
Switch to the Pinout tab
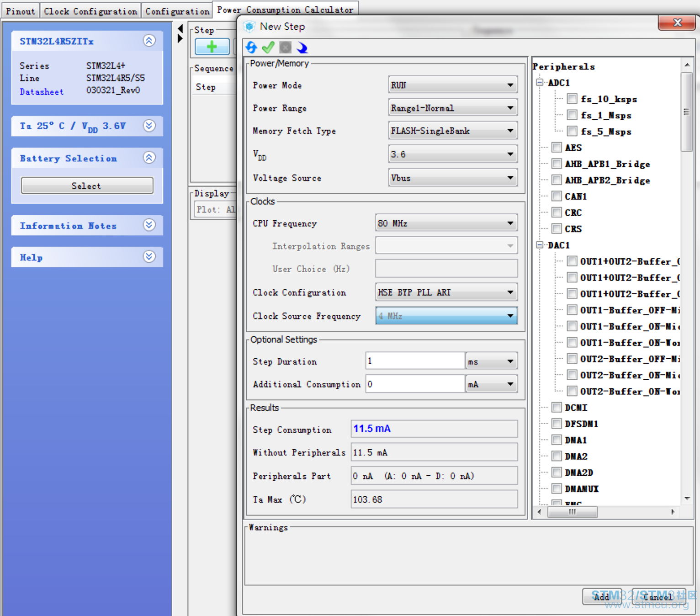[x=21, y=11]
